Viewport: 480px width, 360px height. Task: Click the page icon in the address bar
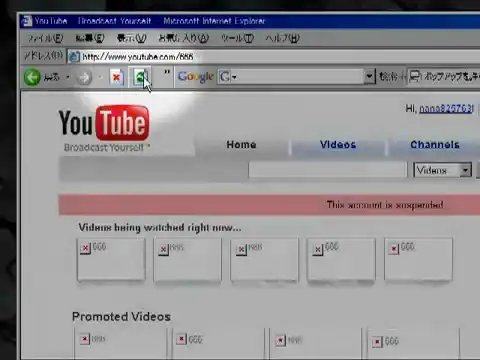coord(74,57)
